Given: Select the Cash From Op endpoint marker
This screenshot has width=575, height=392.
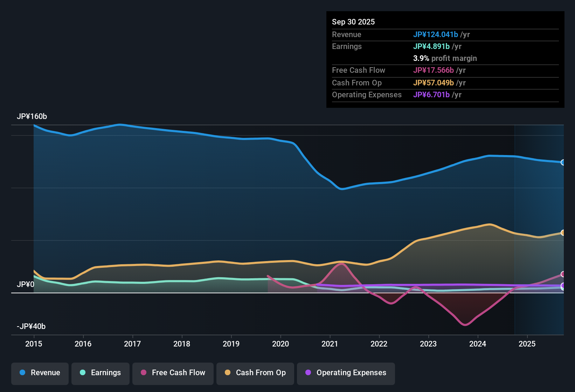Looking at the screenshot, I should [x=563, y=233].
